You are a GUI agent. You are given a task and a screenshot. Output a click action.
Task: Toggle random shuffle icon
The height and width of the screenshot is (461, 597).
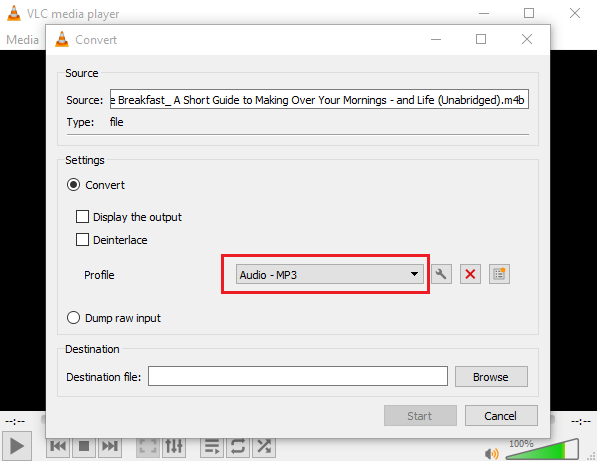(x=263, y=446)
